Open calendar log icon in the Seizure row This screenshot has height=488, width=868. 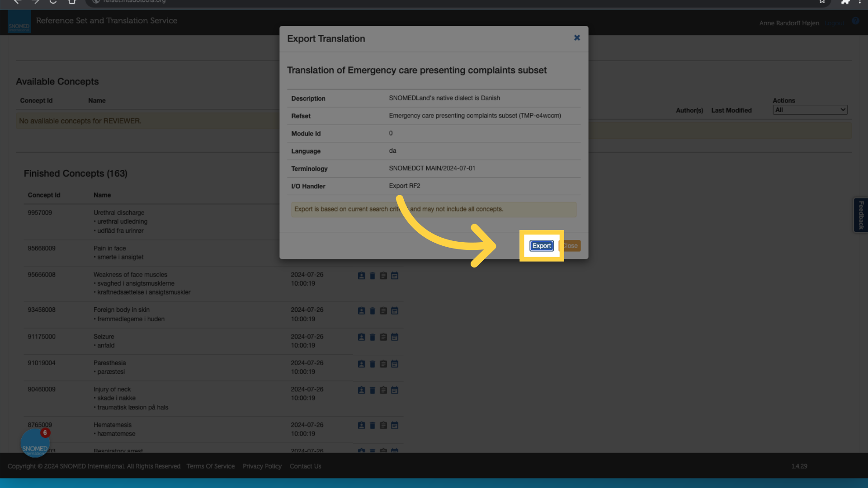(x=395, y=337)
